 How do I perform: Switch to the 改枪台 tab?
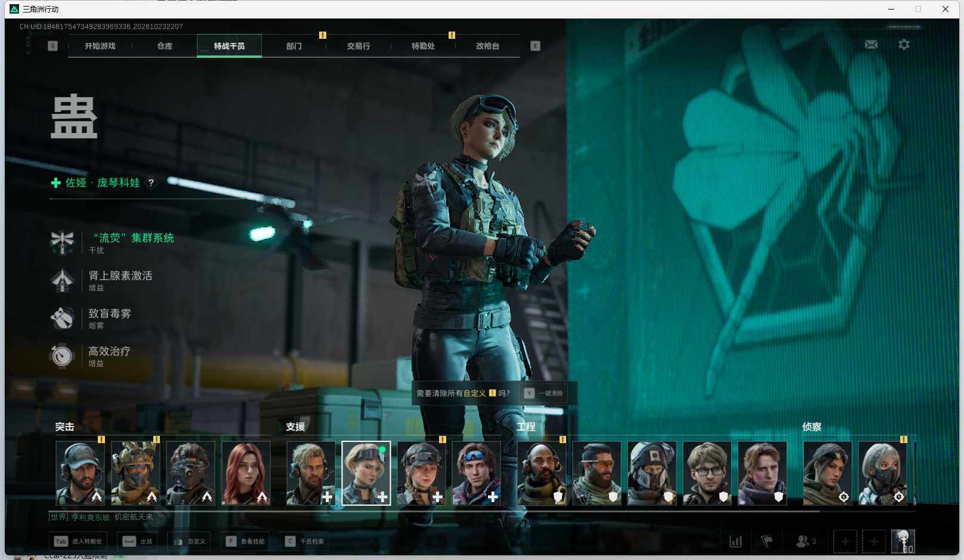(487, 46)
